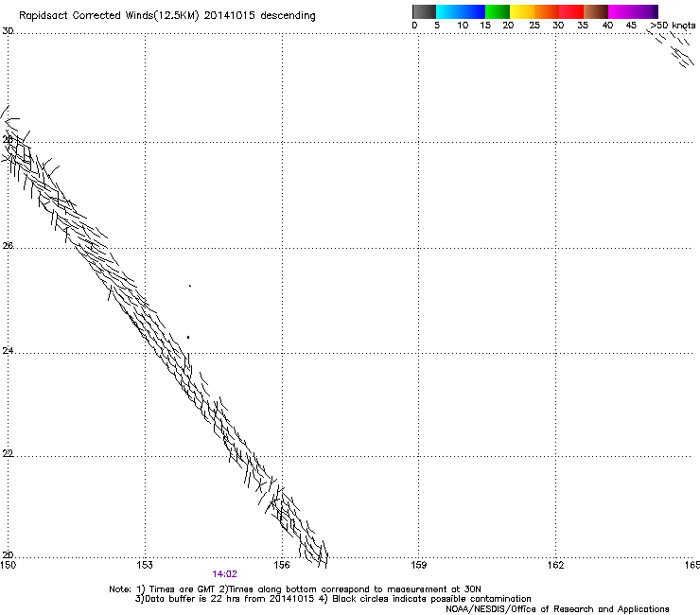Click the longitude axis label '156'
The width and height of the screenshot is (700, 615).
coord(282,565)
